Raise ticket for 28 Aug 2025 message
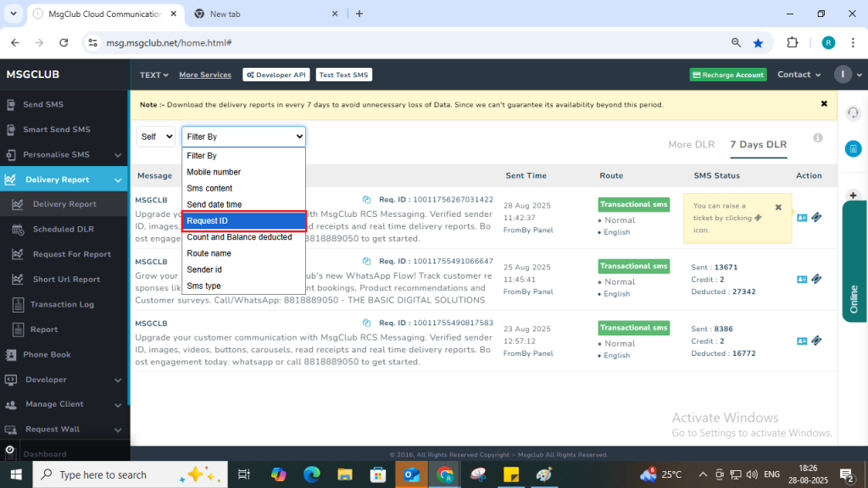868x488 pixels. coord(816,218)
